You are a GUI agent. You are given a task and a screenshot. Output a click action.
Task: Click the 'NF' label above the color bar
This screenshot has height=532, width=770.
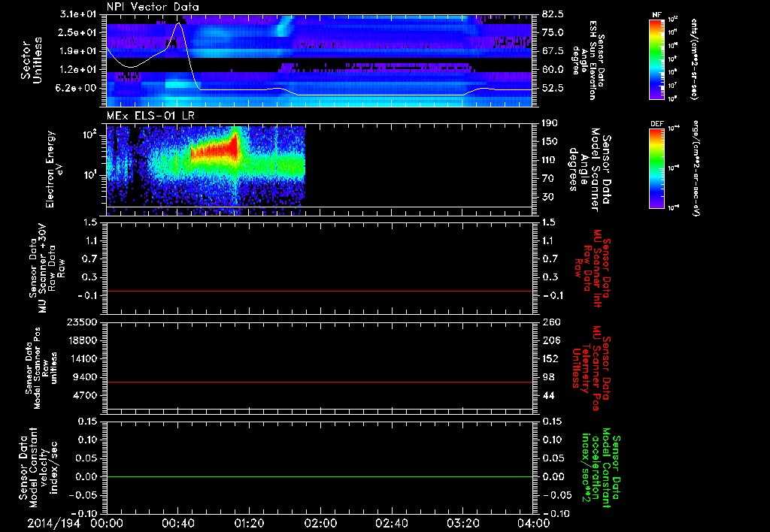[656, 15]
